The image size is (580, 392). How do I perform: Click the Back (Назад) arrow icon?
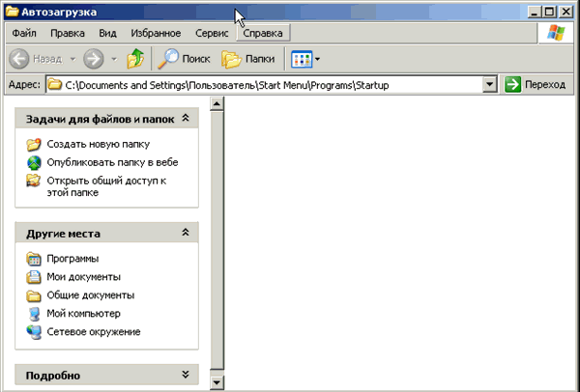pos(18,59)
